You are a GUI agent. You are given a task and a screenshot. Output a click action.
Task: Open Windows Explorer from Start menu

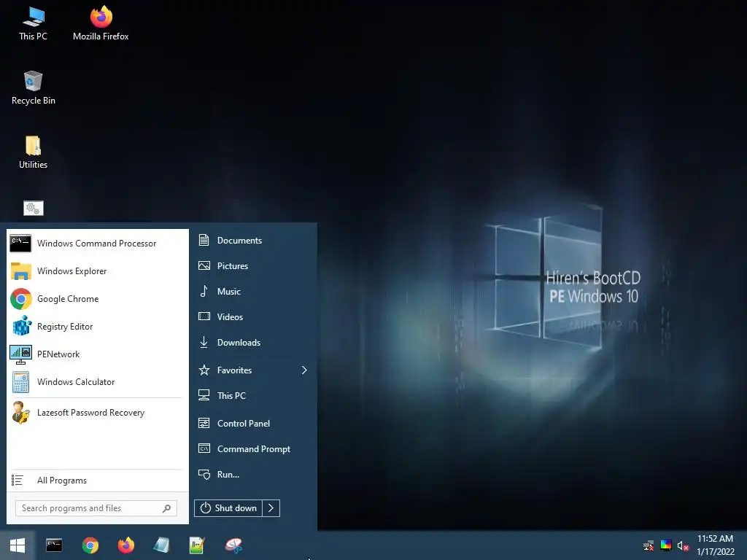tap(97, 271)
